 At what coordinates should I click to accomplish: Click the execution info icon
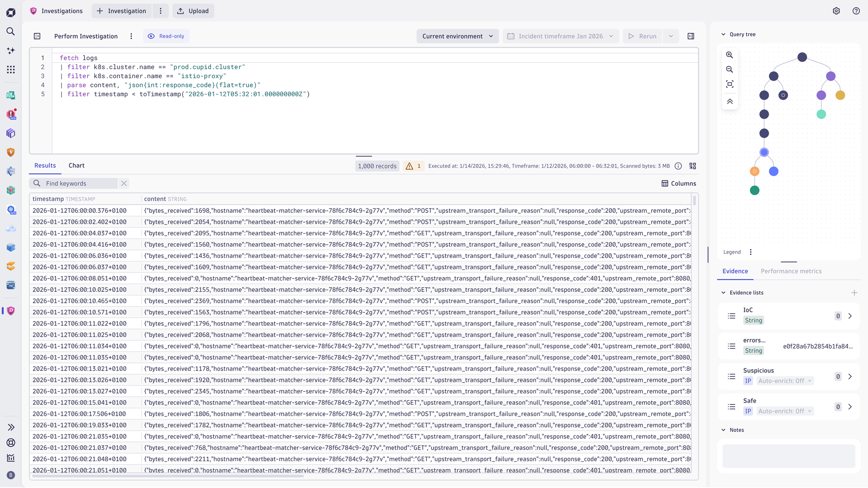click(678, 166)
